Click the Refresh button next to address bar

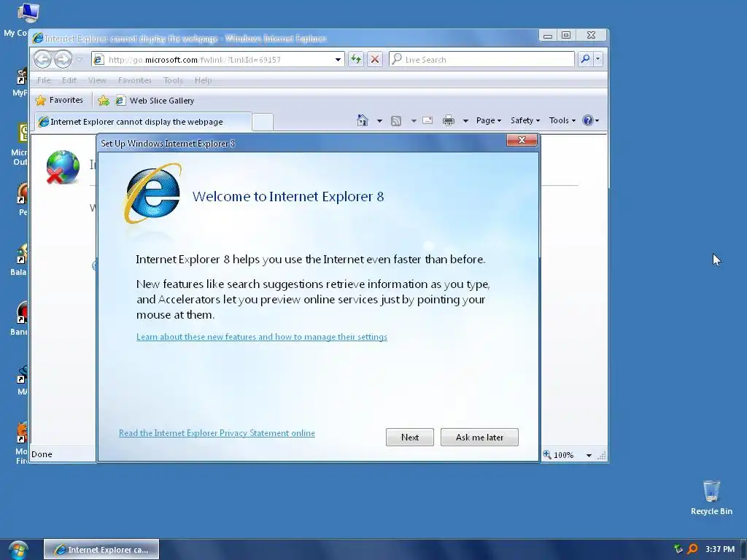pos(355,59)
